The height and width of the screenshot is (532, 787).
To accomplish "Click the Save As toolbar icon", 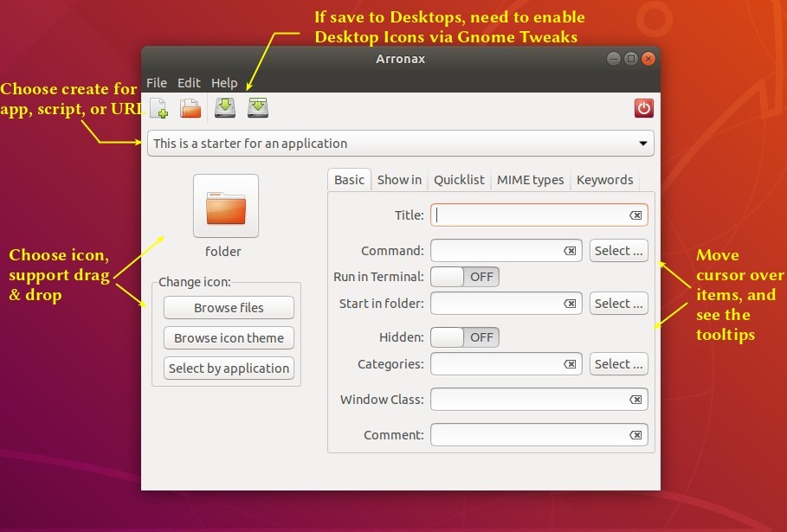I will point(257,107).
